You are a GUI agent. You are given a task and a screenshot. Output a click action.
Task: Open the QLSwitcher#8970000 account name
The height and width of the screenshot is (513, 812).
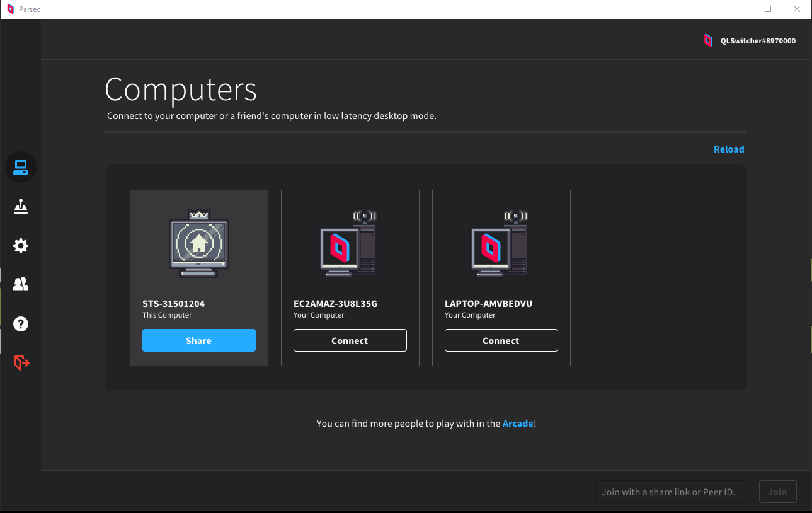(758, 41)
